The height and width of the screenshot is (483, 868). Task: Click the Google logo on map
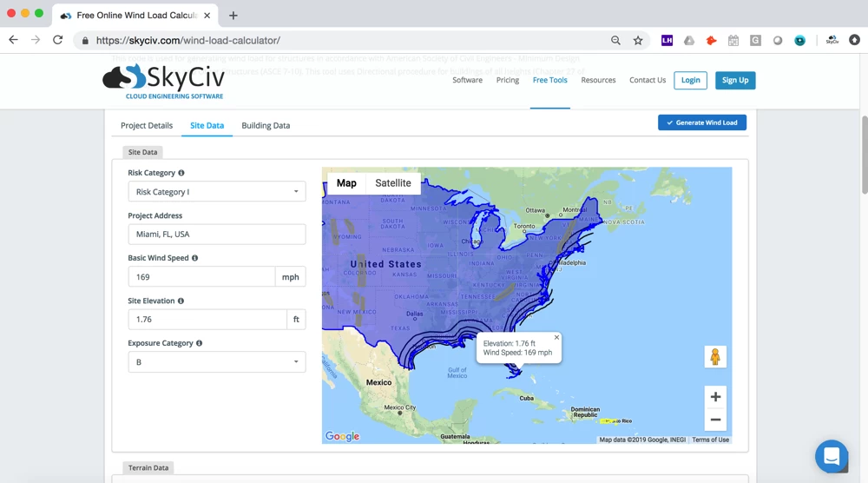point(342,436)
